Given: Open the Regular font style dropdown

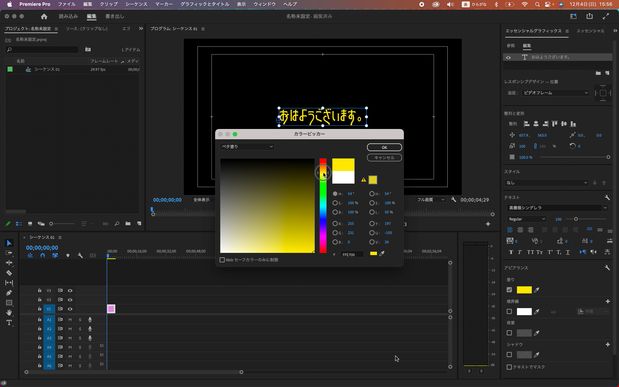Looking at the screenshot, I should (526, 219).
